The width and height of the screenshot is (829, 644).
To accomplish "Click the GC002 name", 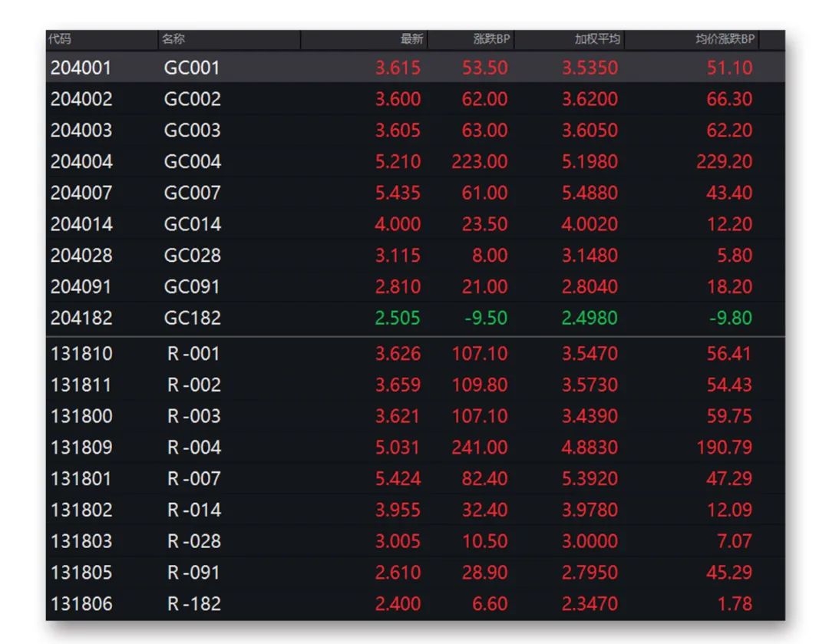I will point(192,99).
